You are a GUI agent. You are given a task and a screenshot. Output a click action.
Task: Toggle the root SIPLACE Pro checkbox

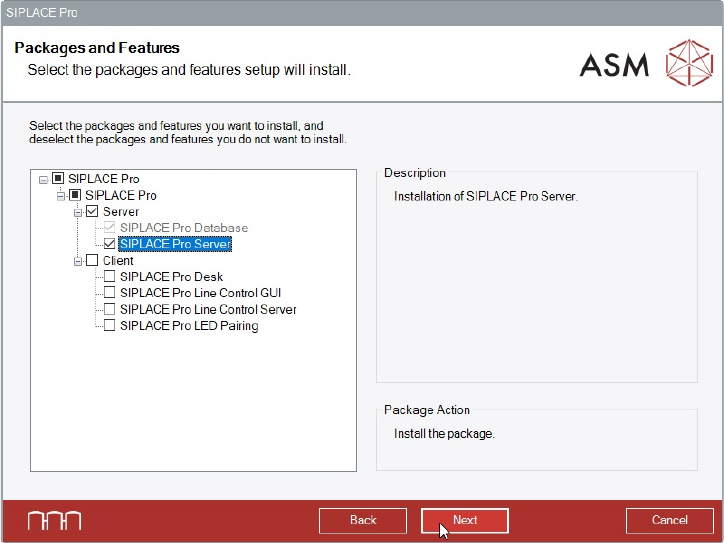(x=58, y=178)
